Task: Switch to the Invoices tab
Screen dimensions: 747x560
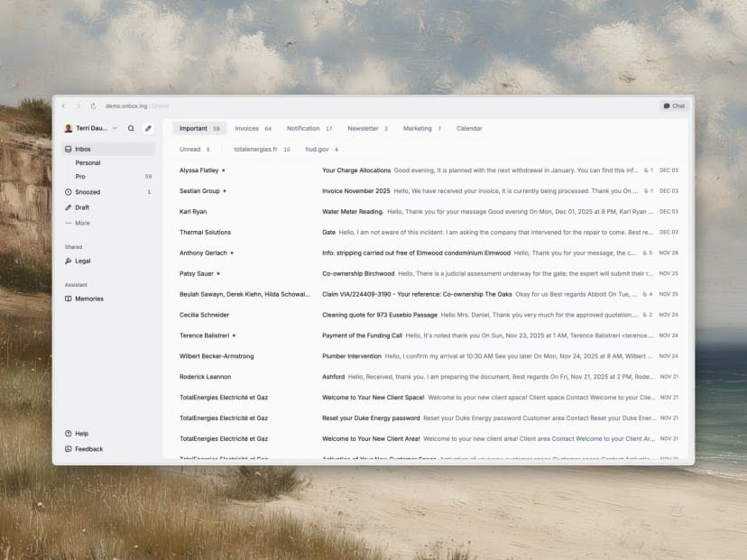Action: (253, 129)
